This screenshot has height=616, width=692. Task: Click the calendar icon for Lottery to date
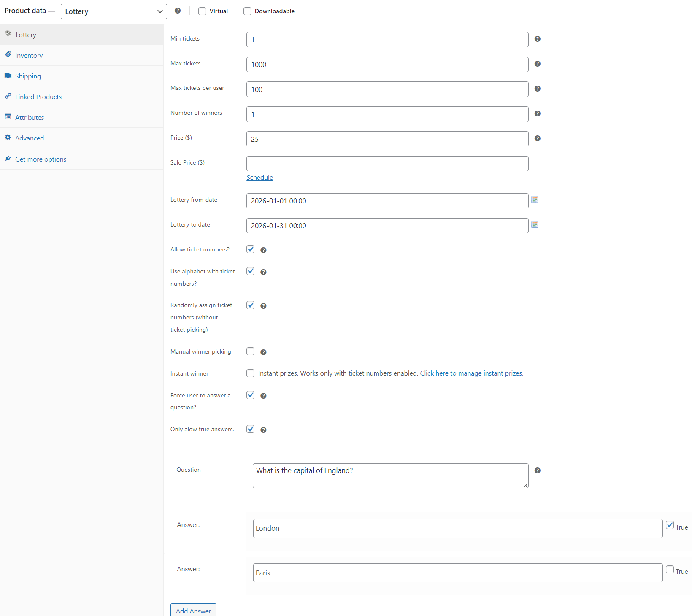(535, 224)
